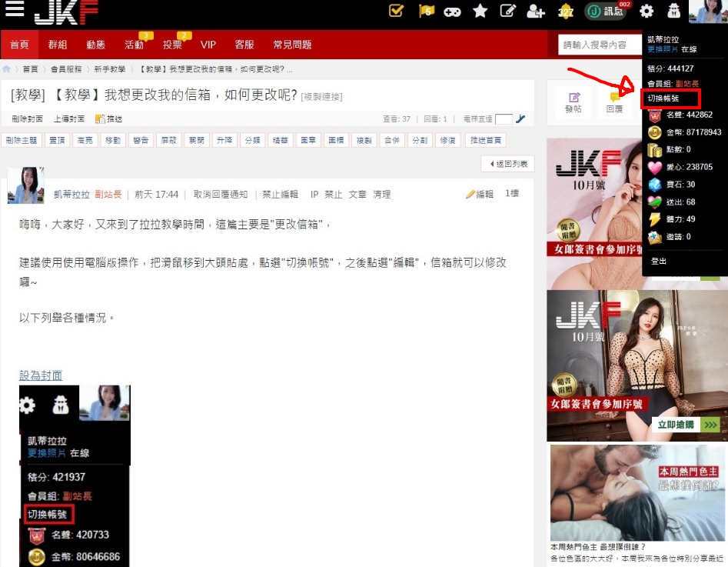Select the 群組 tab in navbar
728x567 pixels.
58,45
